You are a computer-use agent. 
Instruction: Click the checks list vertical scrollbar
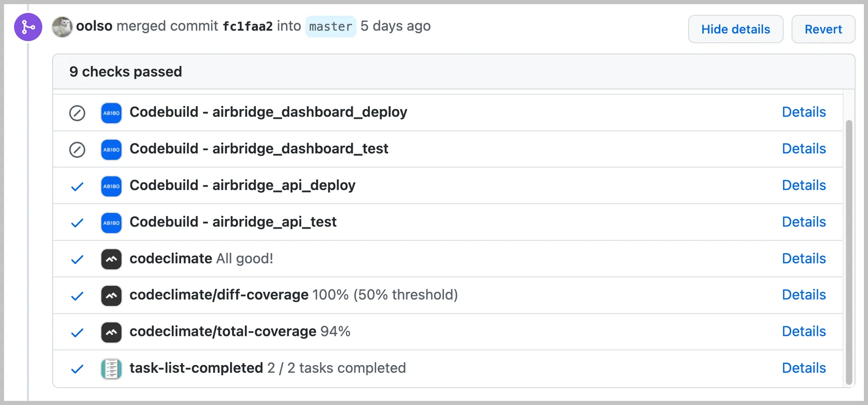pos(849,252)
